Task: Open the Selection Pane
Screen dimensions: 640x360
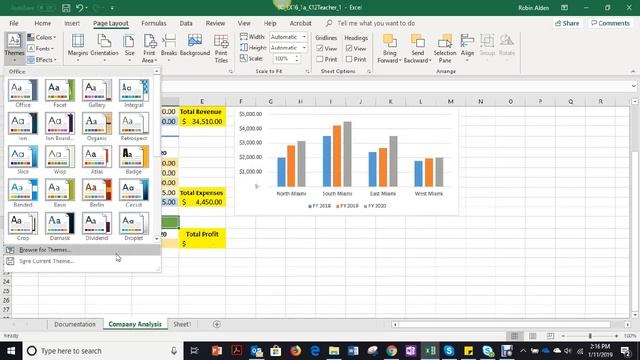Action: (x=445, y=49)
